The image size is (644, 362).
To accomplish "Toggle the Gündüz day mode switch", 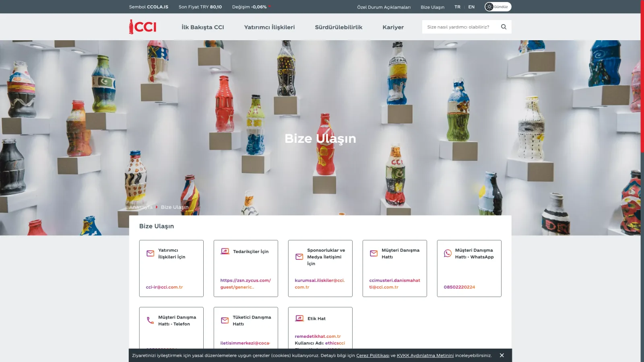I will coord(498,7).
